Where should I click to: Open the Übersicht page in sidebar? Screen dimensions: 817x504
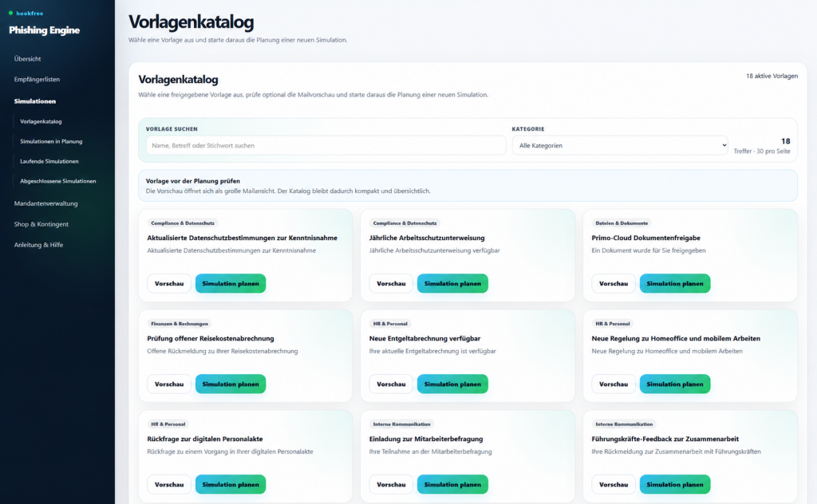tap(28, 59)
